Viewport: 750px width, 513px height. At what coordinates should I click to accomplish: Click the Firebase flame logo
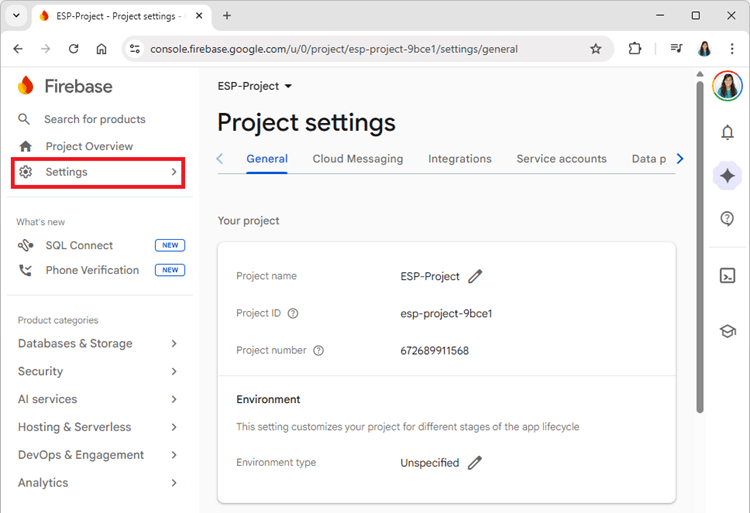click(x=25, y=86)
